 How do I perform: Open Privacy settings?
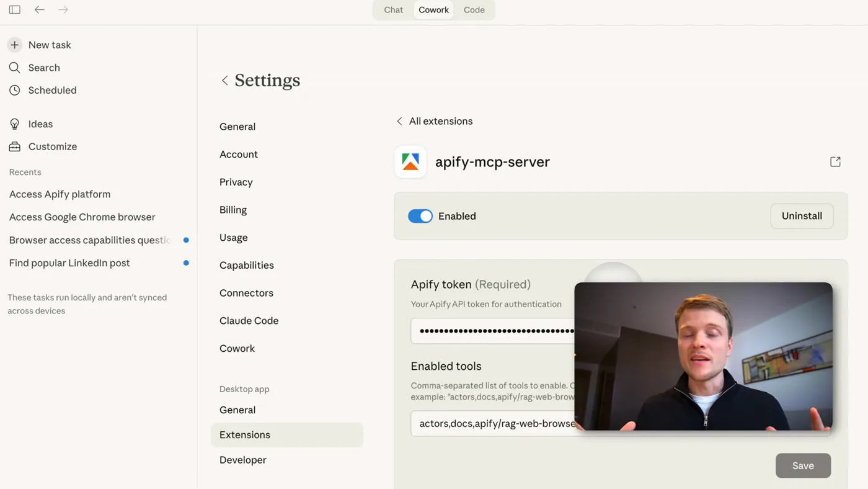[236, 182]
